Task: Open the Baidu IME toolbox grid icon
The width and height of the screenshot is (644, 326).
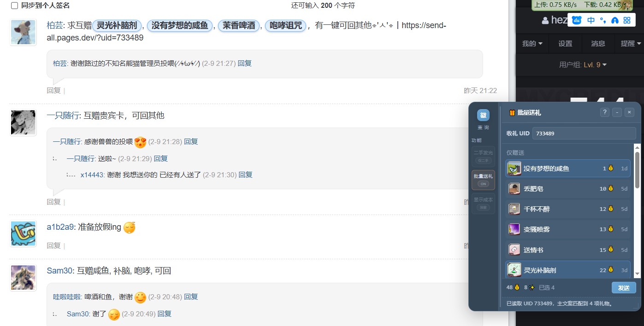Action: click(626, 20)
